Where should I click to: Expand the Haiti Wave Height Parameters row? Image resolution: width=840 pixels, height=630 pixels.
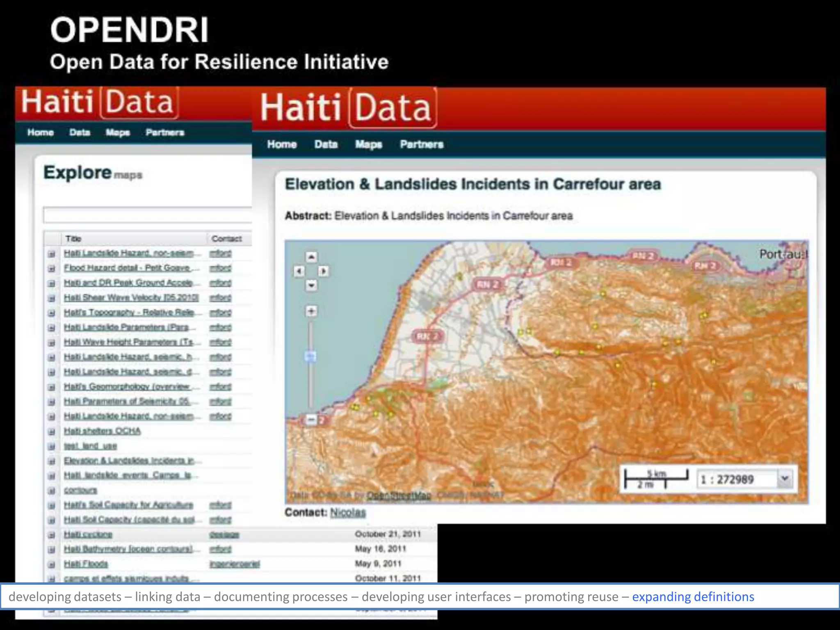point(52,342)
